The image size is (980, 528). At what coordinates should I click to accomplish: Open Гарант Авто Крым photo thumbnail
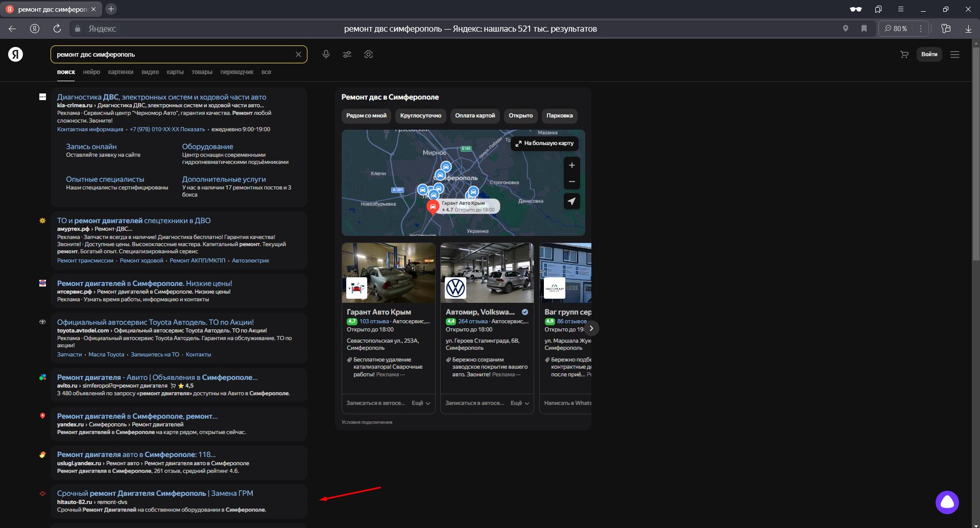click(x=388, y=273)
